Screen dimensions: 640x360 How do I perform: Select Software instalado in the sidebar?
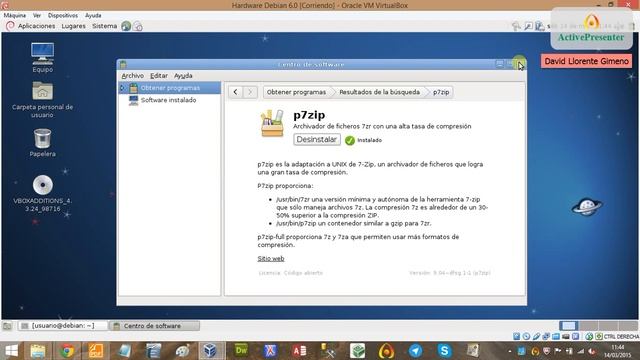tap(168, 100)
